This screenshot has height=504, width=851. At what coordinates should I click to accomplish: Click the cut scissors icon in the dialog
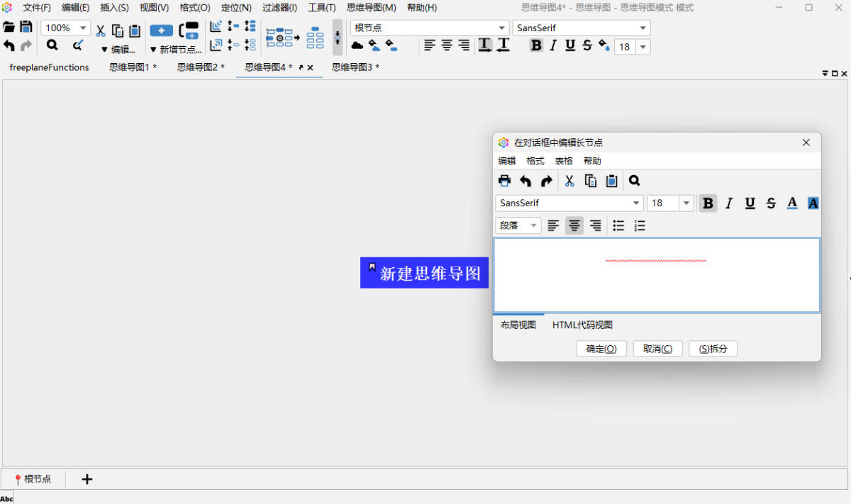(x=569, y=181)
